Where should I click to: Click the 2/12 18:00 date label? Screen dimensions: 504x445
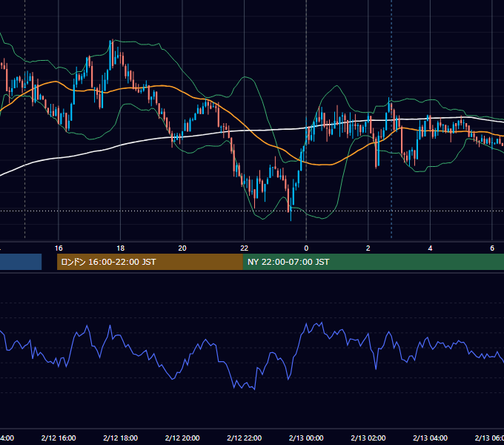click(x=121, y=438)
